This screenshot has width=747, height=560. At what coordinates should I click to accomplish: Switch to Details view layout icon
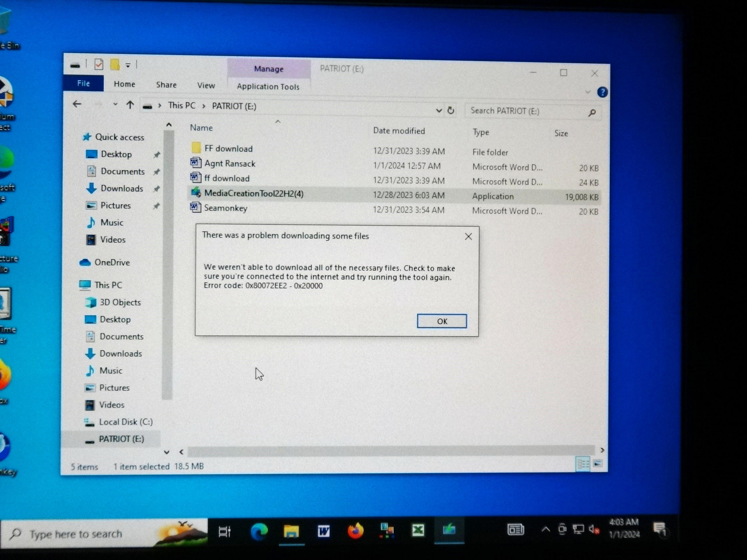click(x=583, y=464)
